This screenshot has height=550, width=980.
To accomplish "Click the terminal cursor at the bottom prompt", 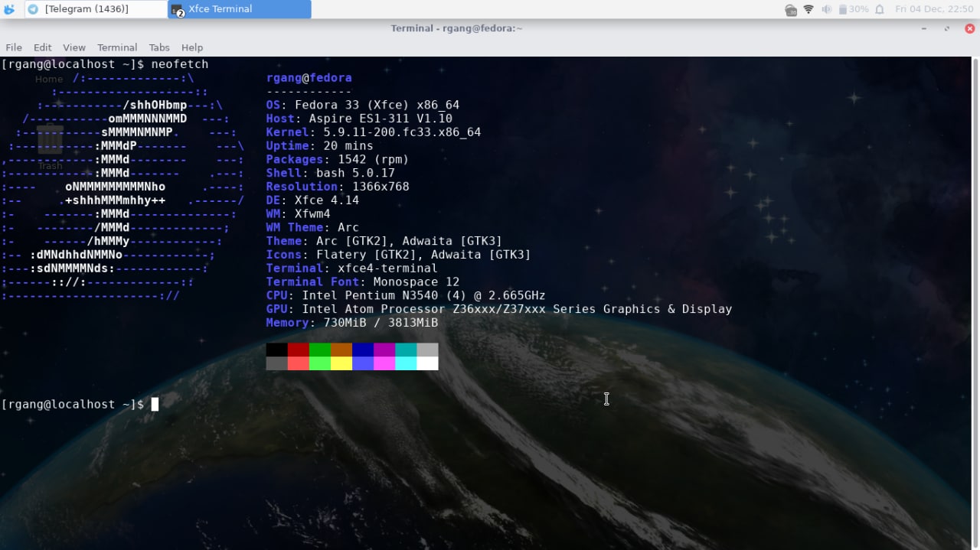I will 155,404.
